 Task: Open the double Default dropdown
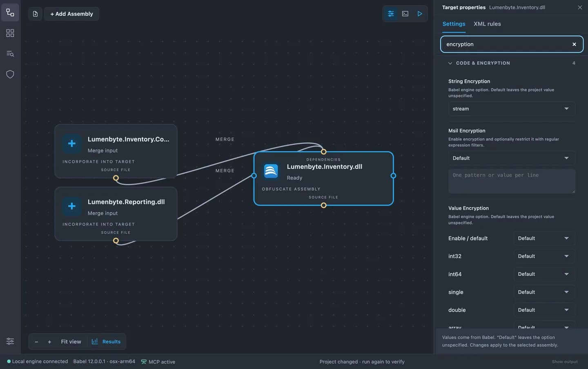544,310
